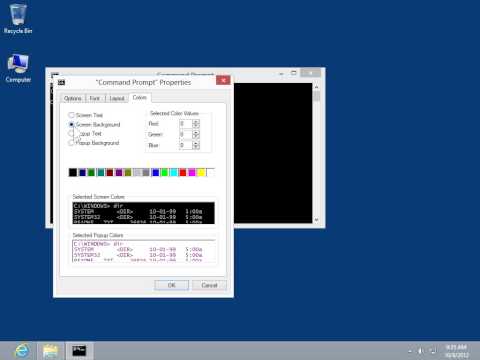
Task: Click the Selected Screen Colors preview
Action: click(143, 213)
